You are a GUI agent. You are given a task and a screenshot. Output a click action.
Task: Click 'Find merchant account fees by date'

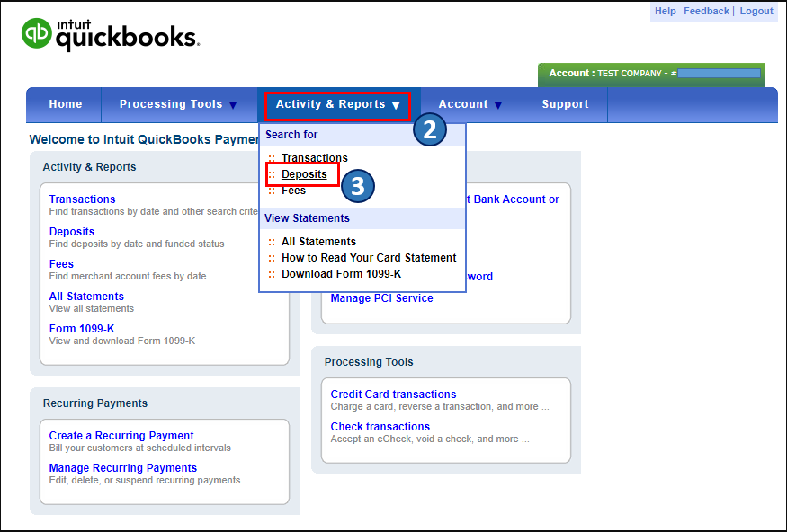point(128,276)
